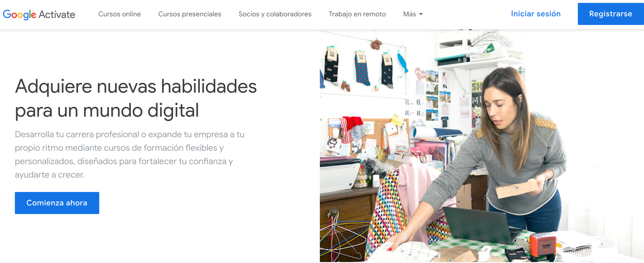Click the caret arrow beside Más
The height and width of the screenshot is (263, 644).
click(x=421, y=14)
